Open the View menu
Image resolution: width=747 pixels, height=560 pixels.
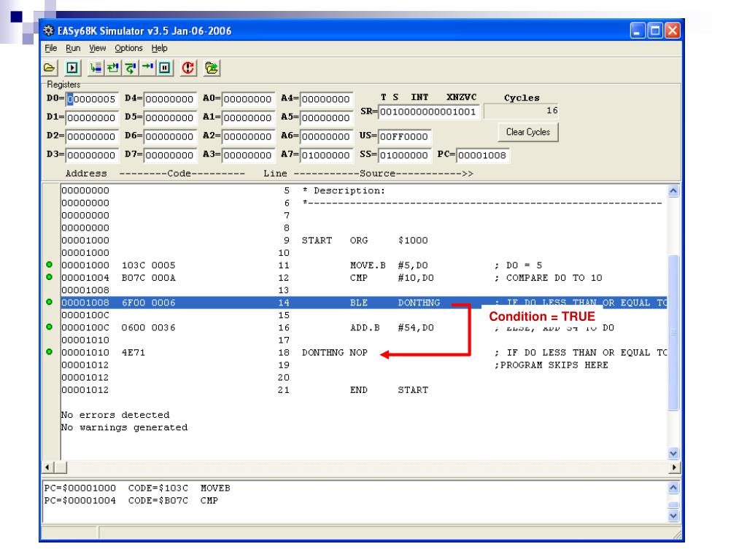97,48
